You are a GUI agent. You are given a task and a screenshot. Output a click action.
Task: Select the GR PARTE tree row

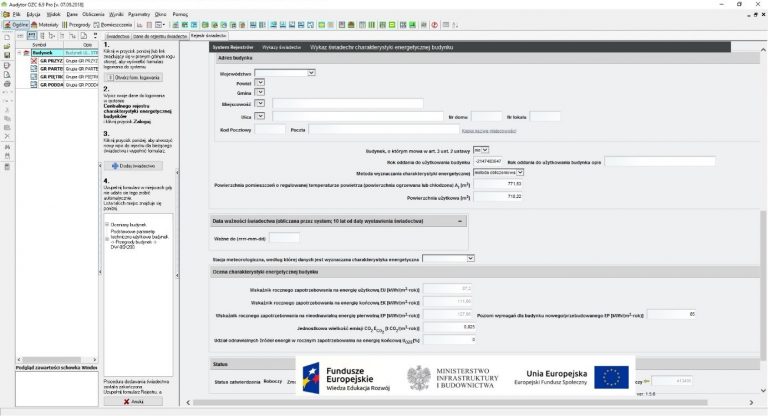pyautogui.click(x=64, y=69)
